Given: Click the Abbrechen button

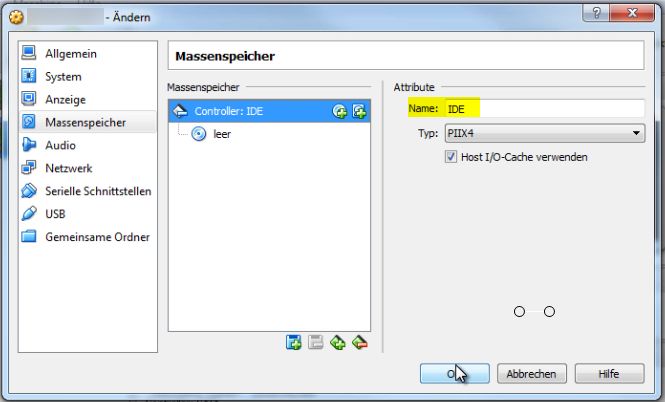Looking at the screenshot, I should 532,374.
